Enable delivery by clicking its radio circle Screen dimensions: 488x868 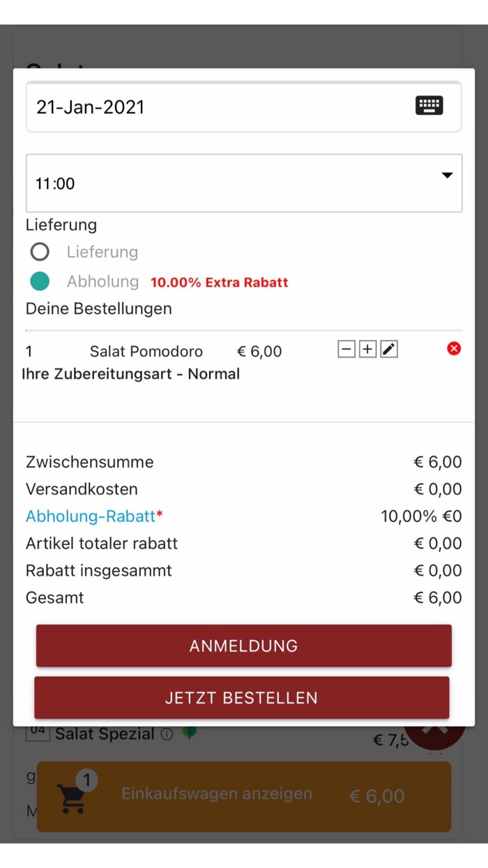tap(40, 252)
